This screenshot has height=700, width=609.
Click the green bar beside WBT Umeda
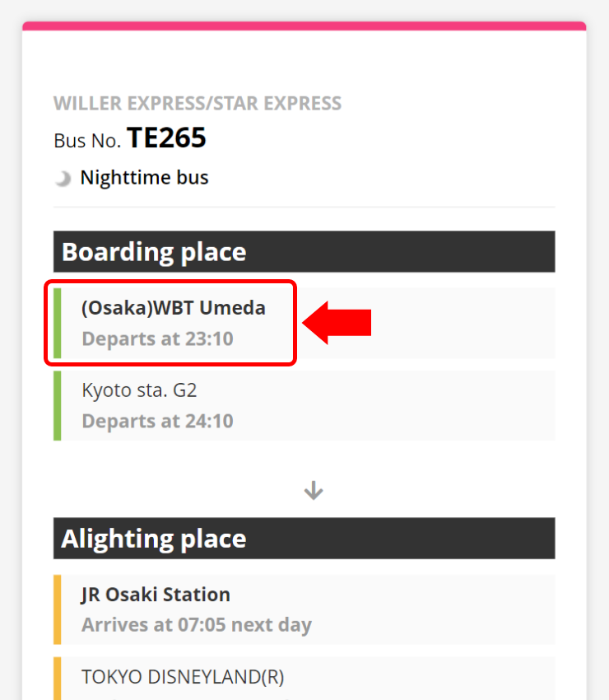click(x=57, y=323)
